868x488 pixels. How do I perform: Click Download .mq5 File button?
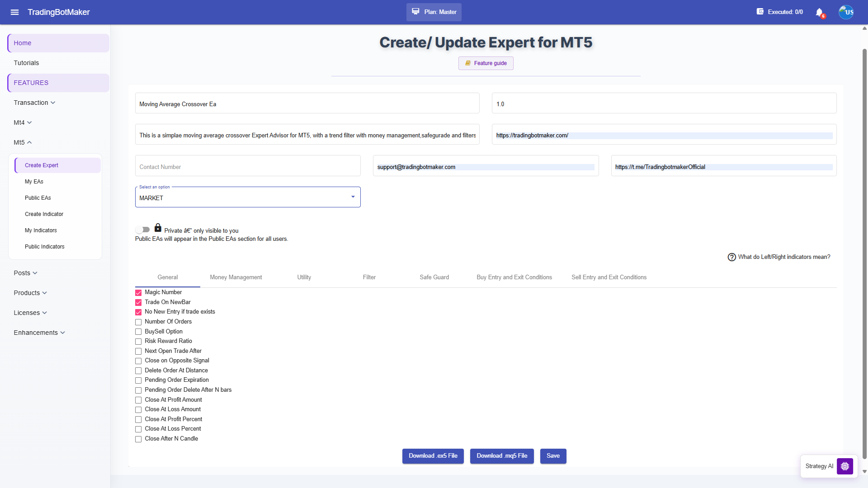click(x=502, y=456)
